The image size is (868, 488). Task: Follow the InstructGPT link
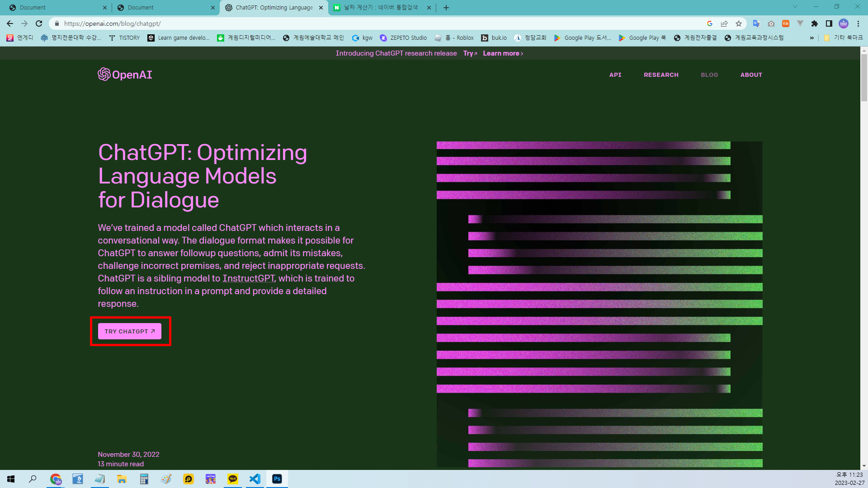[x=248, y=278]
